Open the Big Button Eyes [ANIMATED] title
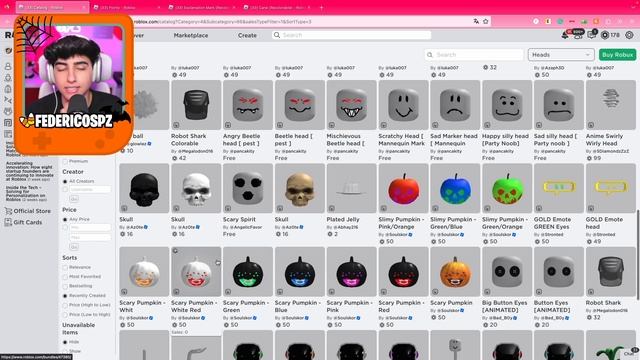This screenshot has width=640, height=360. pos(505,307)
